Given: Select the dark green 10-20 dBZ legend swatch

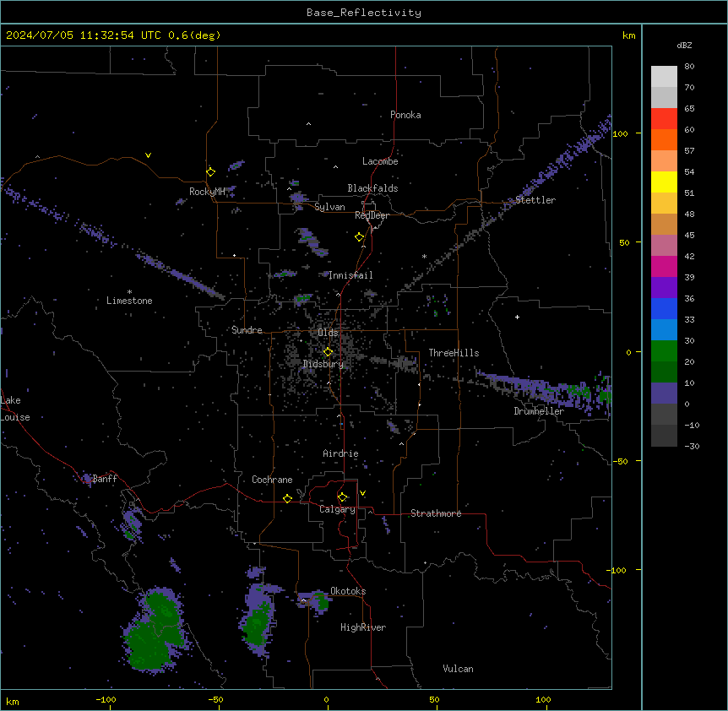Looking at the screenshot, I should 664,372.
